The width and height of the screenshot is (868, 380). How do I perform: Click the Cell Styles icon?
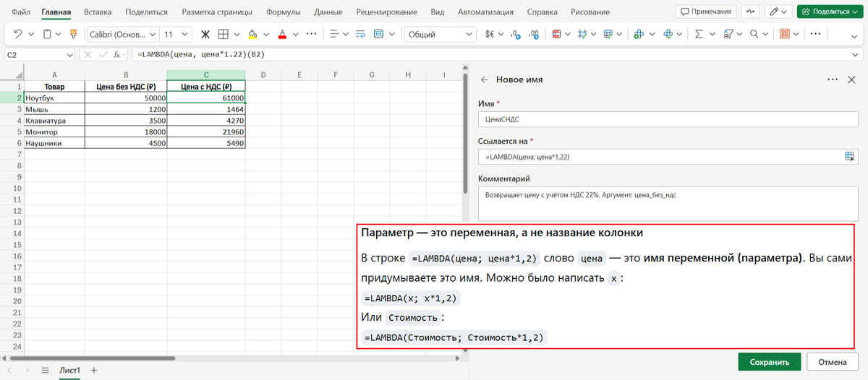[582, 34]
